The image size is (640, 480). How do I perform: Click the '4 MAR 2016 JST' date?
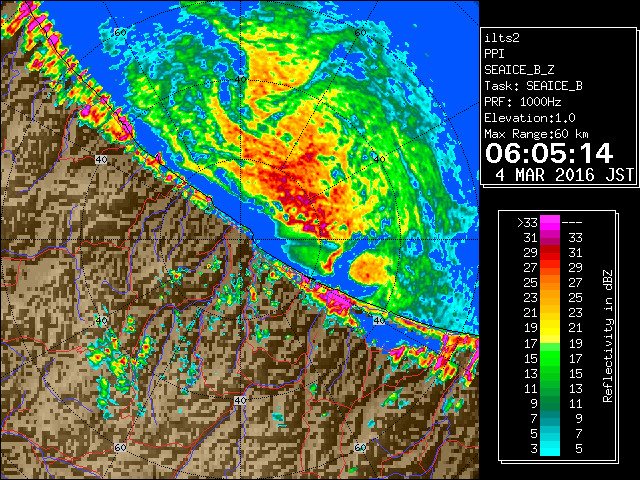pos(565,175)
